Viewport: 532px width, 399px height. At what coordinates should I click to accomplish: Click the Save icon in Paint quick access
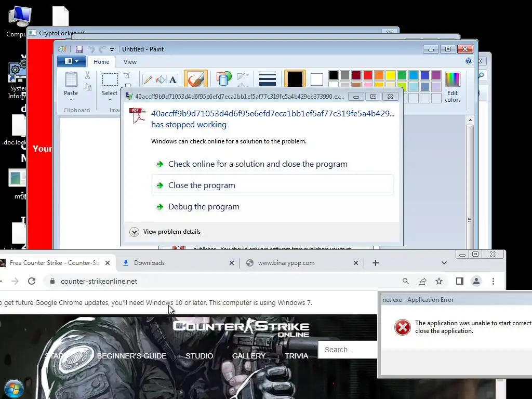pos(79,49)
